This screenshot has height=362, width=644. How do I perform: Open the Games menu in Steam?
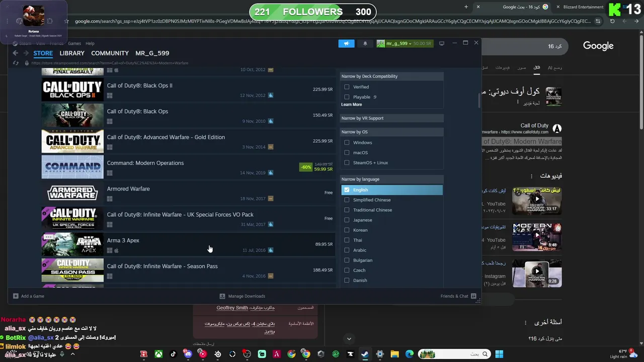coord(74,44)
